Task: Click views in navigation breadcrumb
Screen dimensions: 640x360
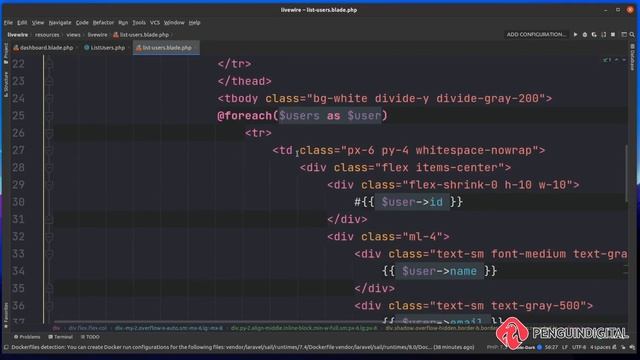Action: pos(73,35)
